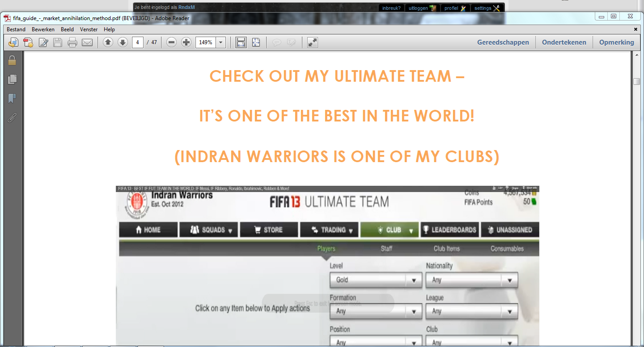Print the document using the printer icon

(x=72, y=42)
